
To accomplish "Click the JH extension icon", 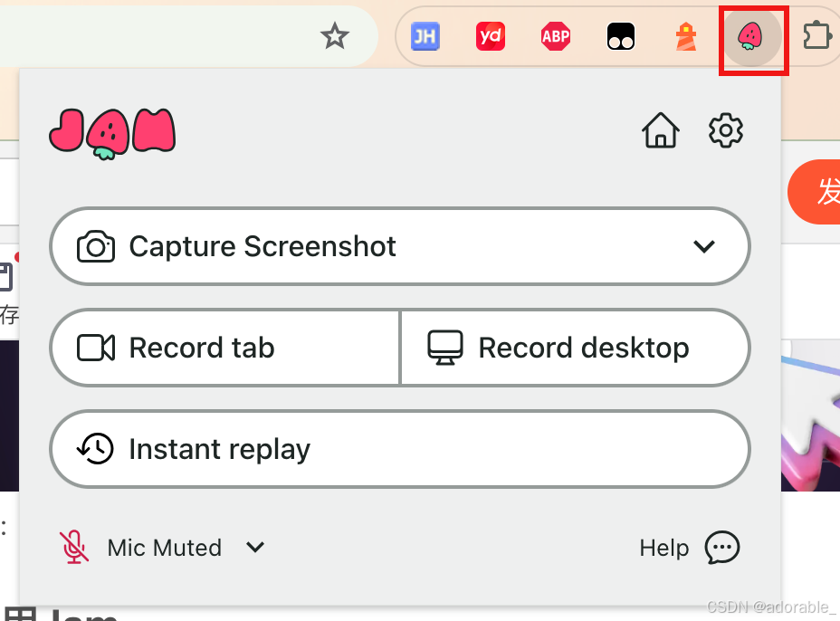I will (x=425, y=36).
